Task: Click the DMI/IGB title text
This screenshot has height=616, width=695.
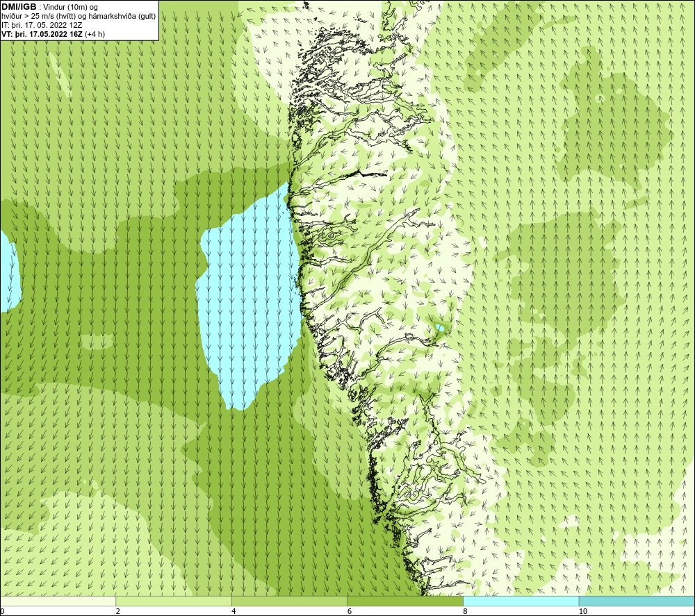Action: click(19, 7)
